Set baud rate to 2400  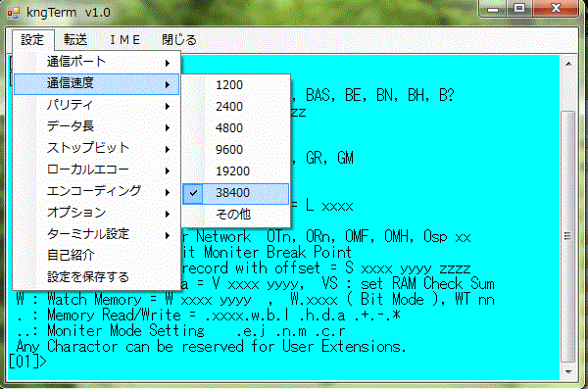pos(236,107)
